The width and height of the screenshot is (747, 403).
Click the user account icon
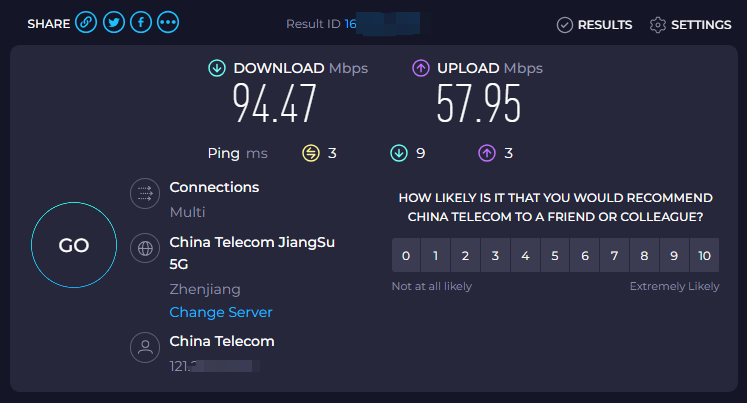(145, 348)
